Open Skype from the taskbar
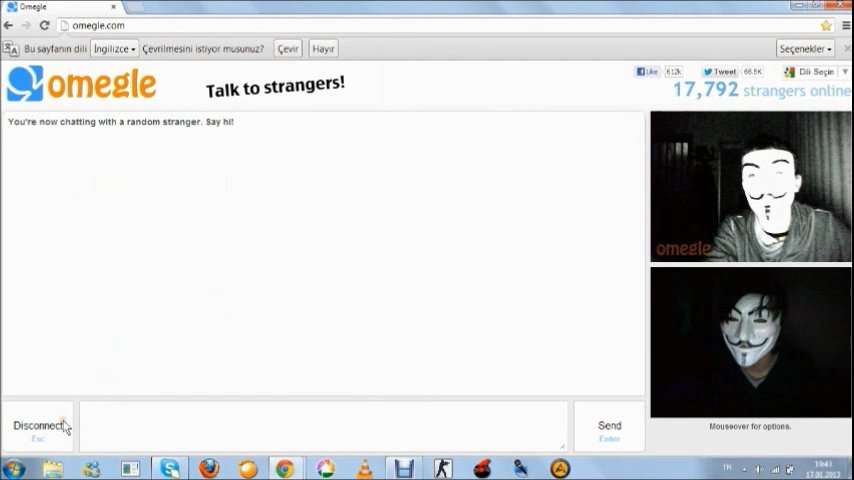Screen dimensions: 854x480 [169, 469]
